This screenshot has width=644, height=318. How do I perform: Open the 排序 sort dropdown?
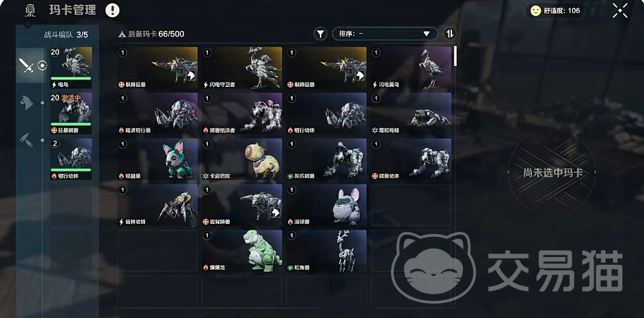tap(385, 34)
